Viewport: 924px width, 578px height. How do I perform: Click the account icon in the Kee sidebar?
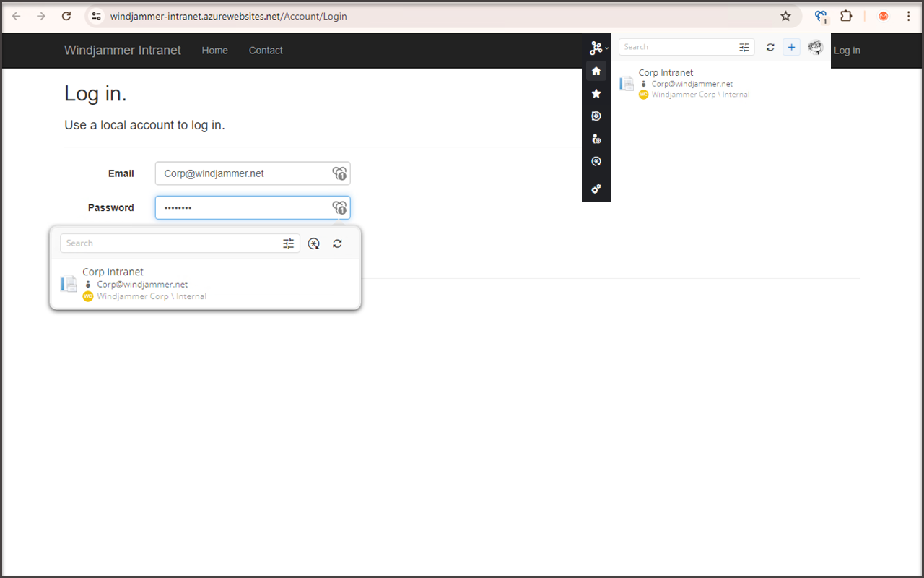[x=596, y=138]
